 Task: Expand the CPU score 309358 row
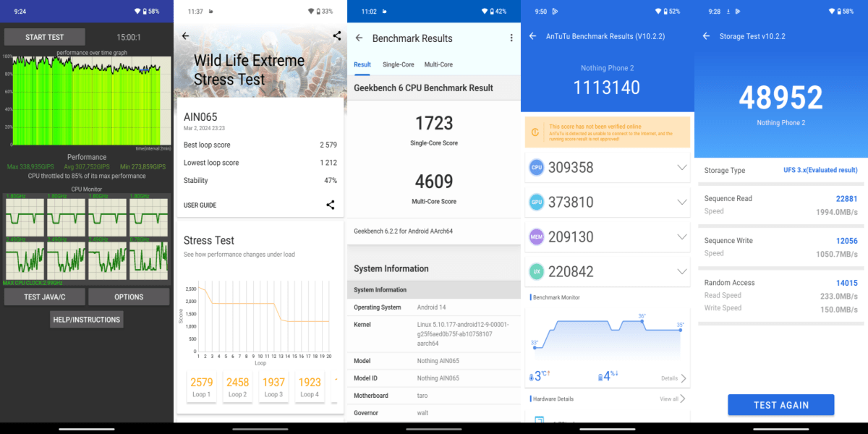681,167
